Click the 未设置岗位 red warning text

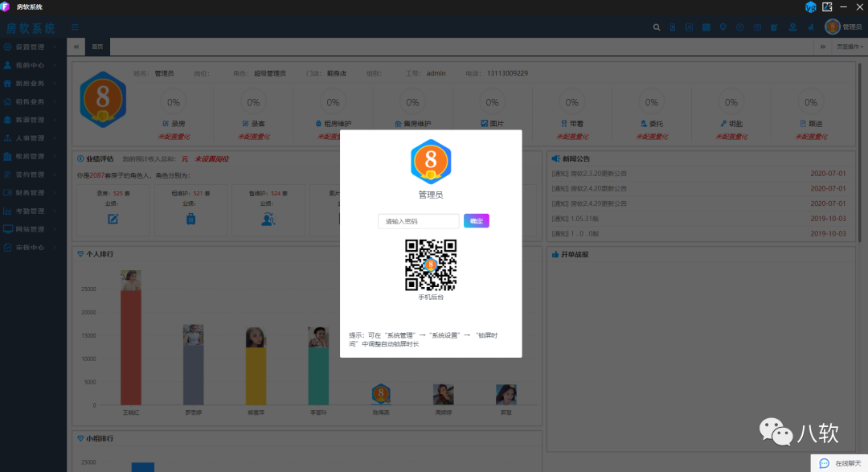pos(211,159)
